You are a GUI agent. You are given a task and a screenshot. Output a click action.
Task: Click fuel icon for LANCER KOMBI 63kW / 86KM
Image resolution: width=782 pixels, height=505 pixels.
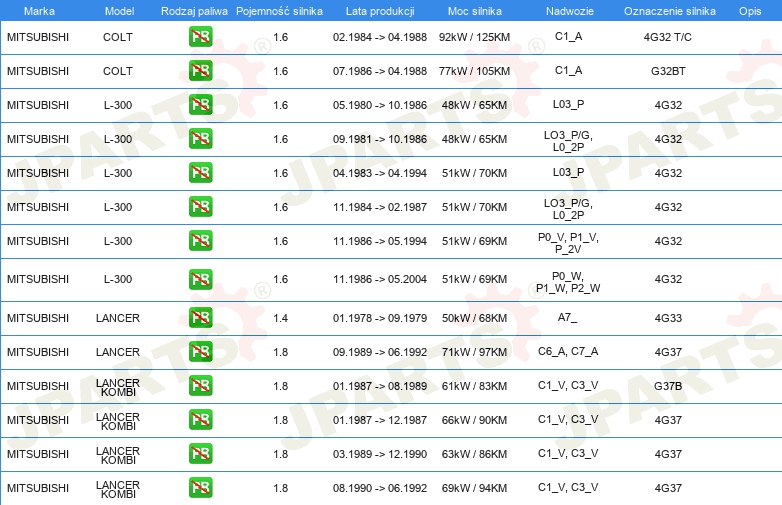(200, 454)
